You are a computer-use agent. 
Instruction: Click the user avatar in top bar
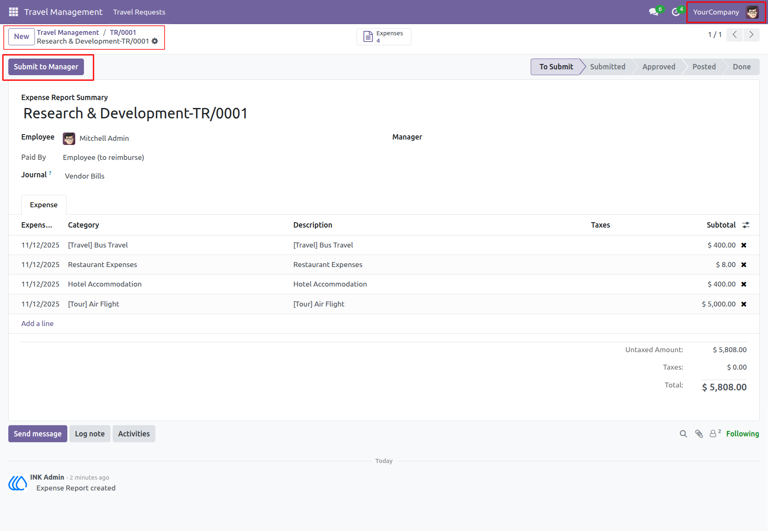pos(752,12)
